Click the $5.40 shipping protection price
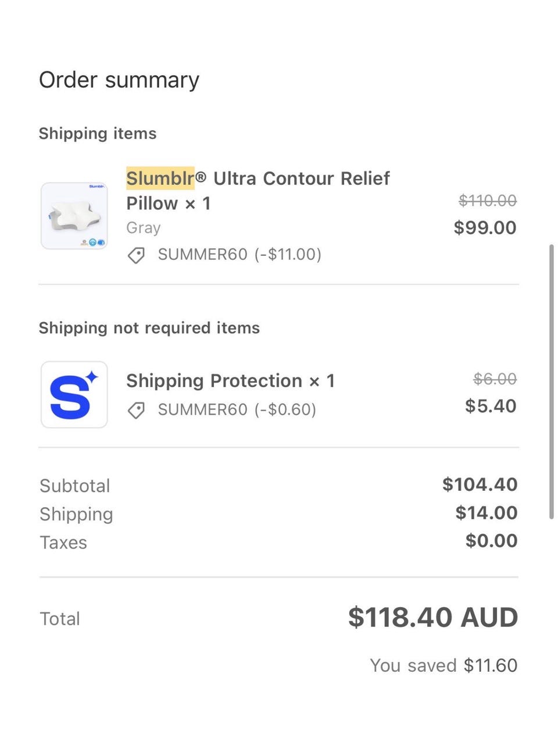The image size is (558, 756). click(491, 406)
